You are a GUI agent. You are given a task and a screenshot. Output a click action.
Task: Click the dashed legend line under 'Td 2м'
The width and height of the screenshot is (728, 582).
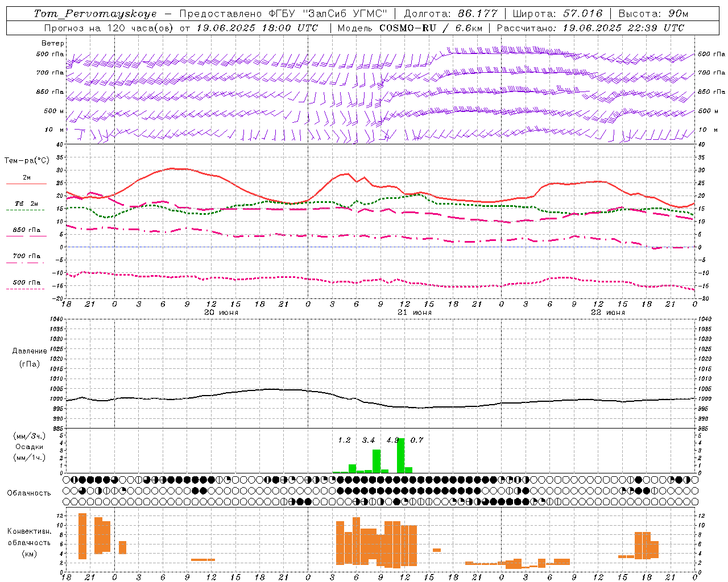26,210
